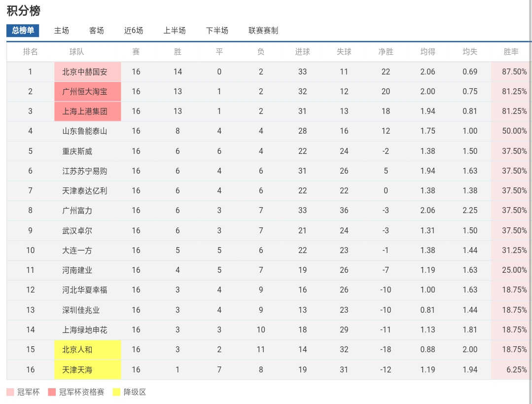Select team 天津天海
This screenshot has width=532, height=404.
pos(77,369)
